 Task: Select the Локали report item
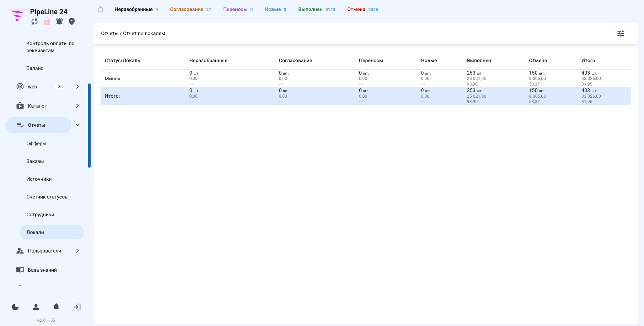click(52, 232)
